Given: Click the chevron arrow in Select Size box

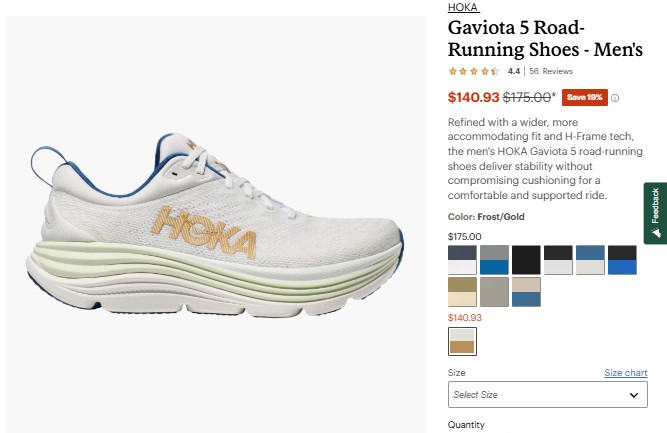Looking at the screenshot, I should (634, 395).
